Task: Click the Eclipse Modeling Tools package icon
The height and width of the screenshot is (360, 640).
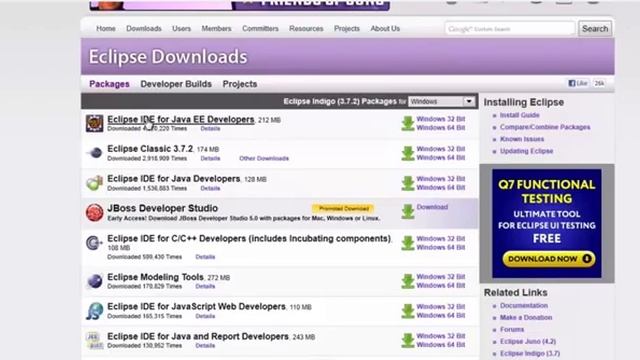Action: click(95, 281)
